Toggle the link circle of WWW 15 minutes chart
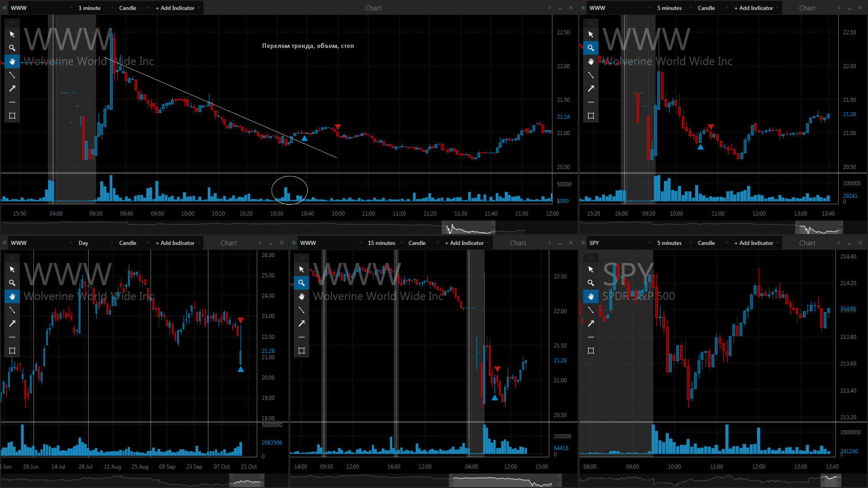 tap(294, 243)
